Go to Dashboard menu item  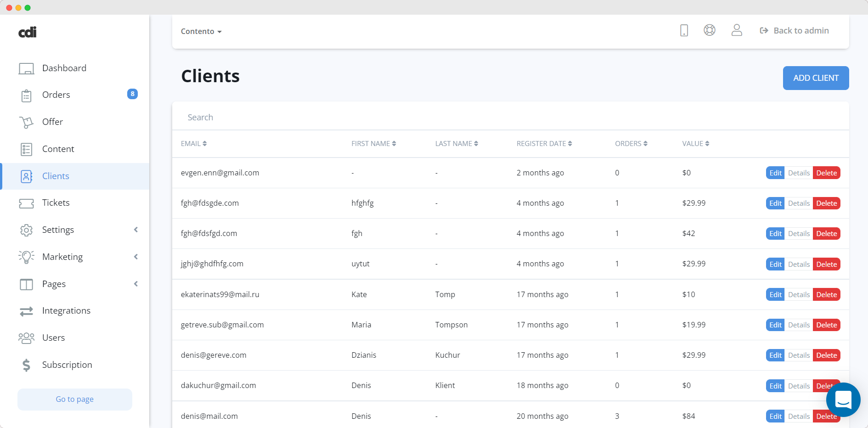pyautogui.click(x=64, y=68)
